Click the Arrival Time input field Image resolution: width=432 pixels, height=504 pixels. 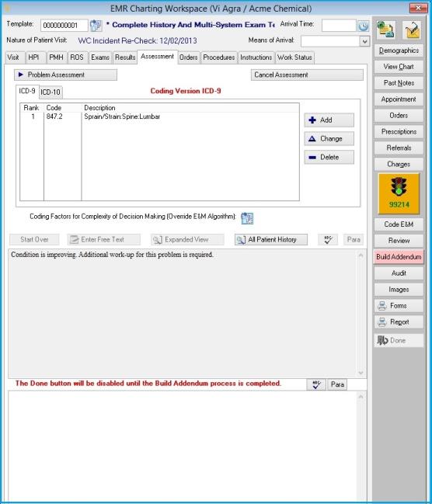pos(339,26)
